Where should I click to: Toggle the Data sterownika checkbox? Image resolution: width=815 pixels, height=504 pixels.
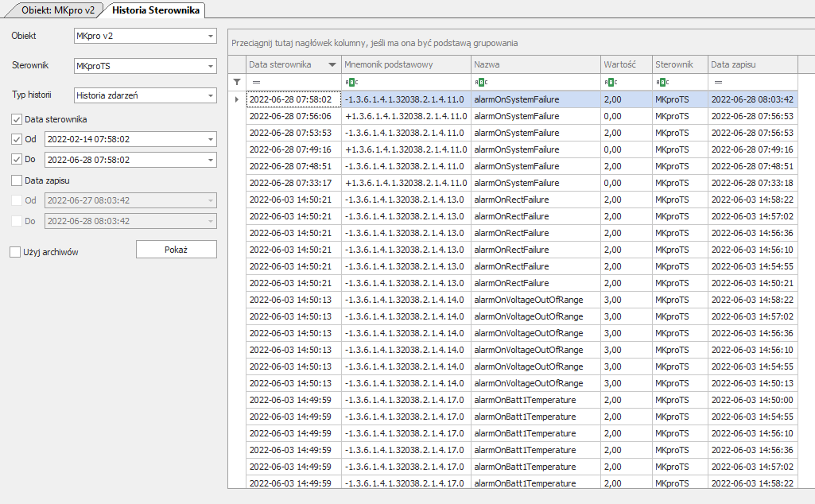click(x=17, y=119)
